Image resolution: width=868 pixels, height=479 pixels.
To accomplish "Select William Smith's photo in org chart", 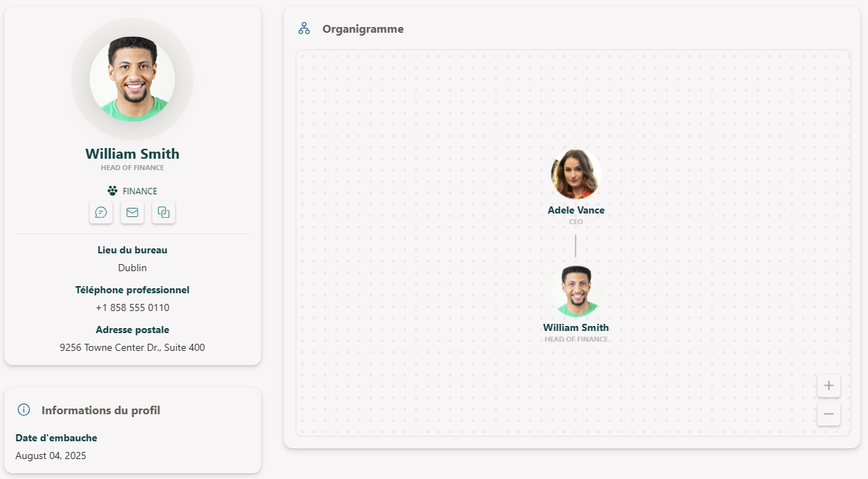I will [576, 291].
